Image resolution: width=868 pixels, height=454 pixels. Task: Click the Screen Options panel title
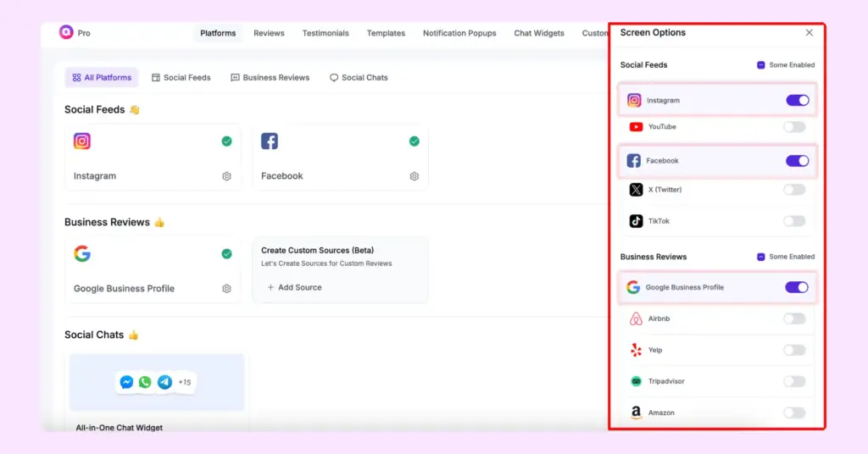[653, 33]
